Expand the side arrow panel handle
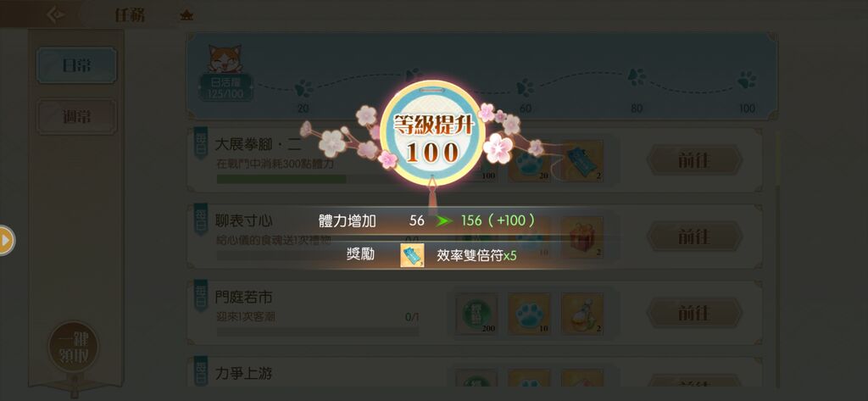Image resolution: width=868 pixels, height=401 pixels. [x=6, y=241]
